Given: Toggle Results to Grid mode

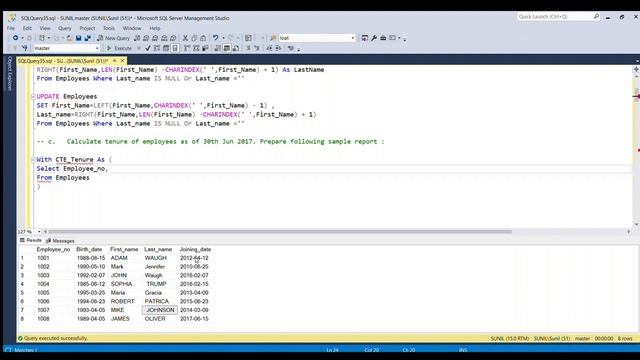Looking at the screenshot, I should point(227,48).
